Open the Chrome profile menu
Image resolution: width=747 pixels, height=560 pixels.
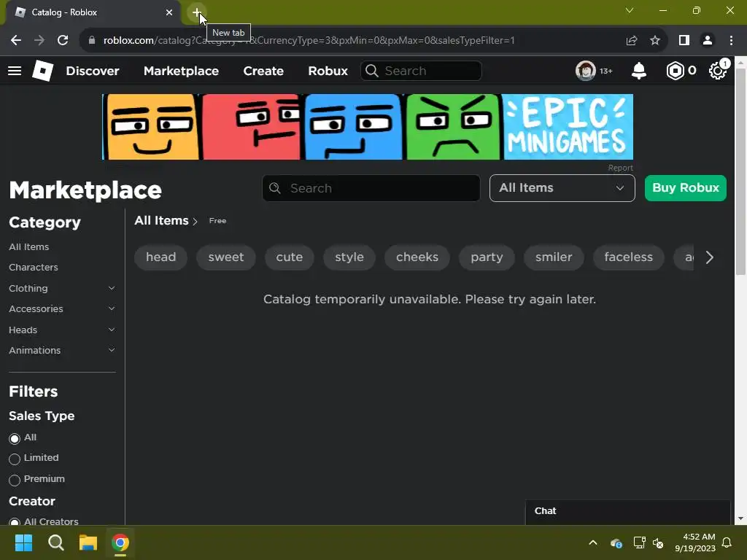(708, 41)
